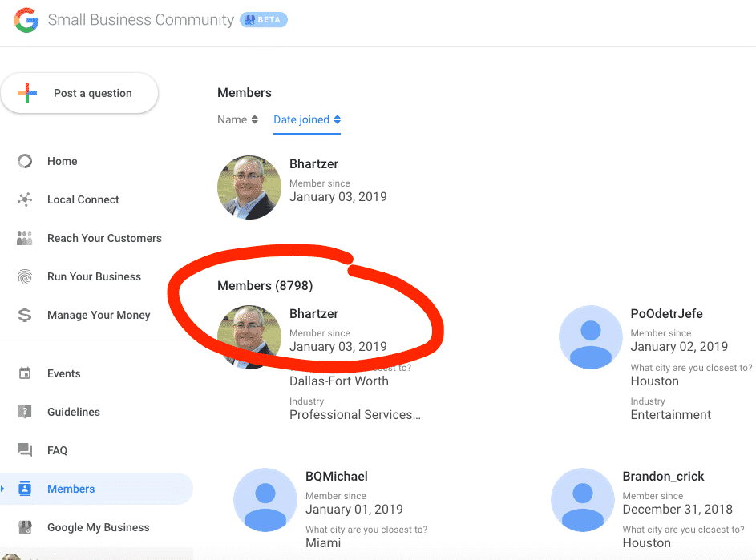Click January 01, 2019 date text
The width and height of the screenshot is (756, 560).
(354, 509)
